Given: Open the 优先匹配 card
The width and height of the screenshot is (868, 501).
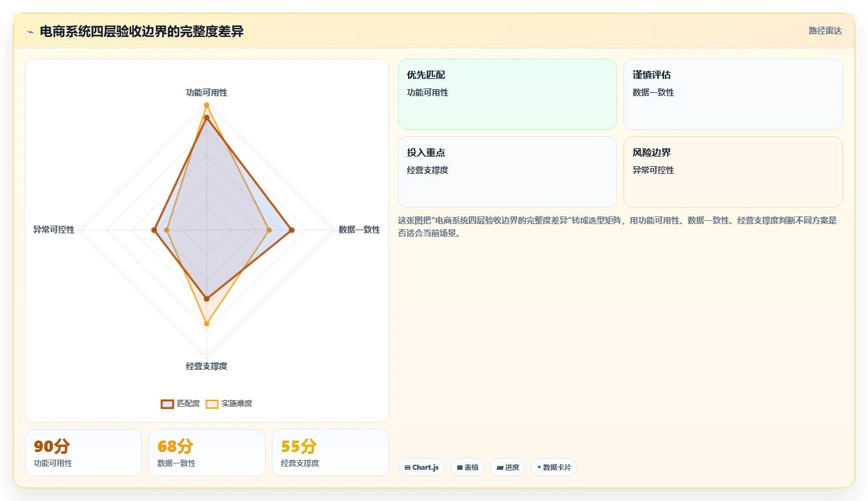Looking at the screenshot, I should coord(508,94).
